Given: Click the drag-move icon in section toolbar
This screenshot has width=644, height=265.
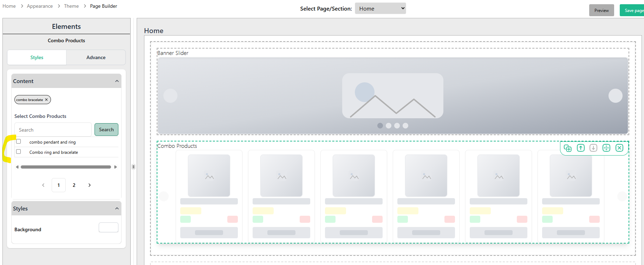Looking at the screenshot, I should 606,148.
